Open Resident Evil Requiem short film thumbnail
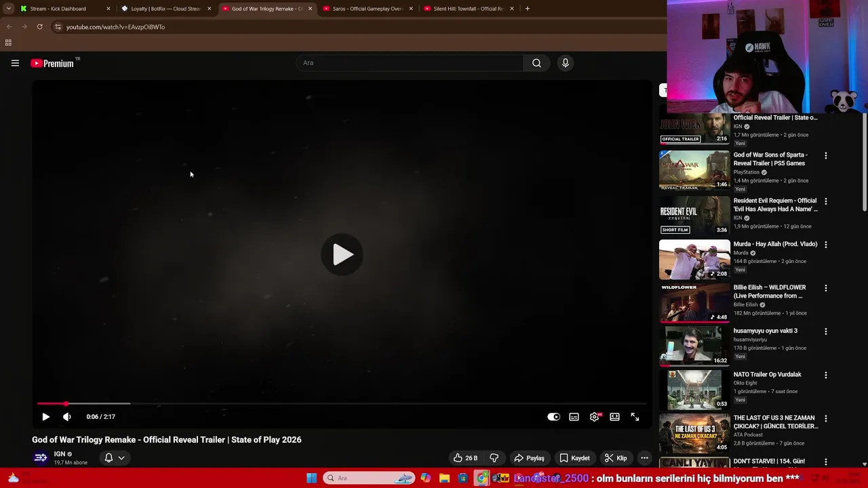 coord(694,215)
